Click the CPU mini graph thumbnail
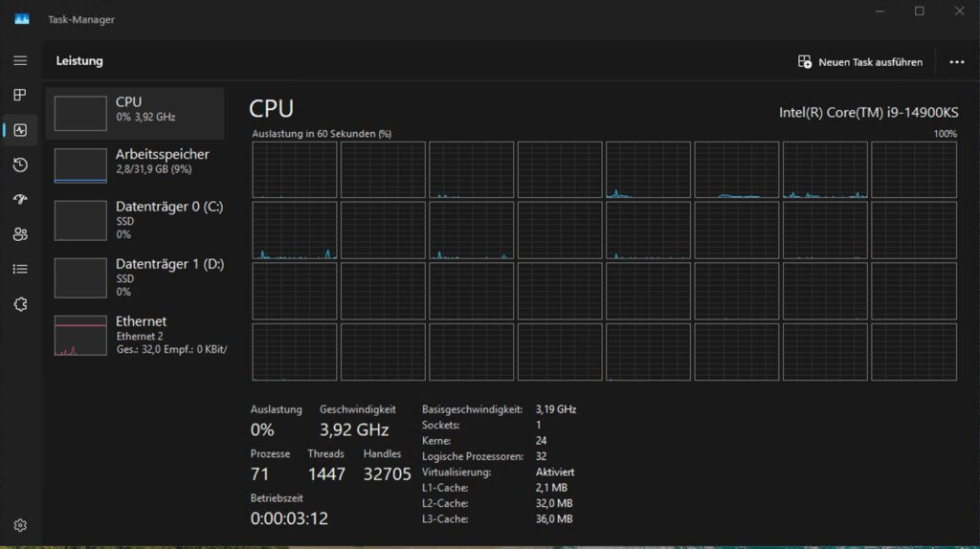Image resolution: width=980 pixels, height=549 pixels. click(x=80, y=114)
